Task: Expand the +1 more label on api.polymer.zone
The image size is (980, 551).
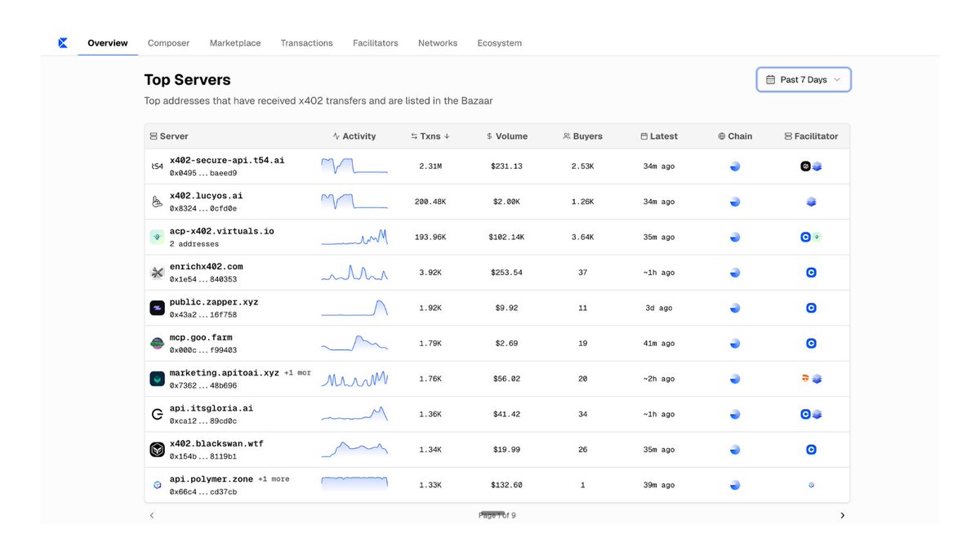Action: point(275,479)
